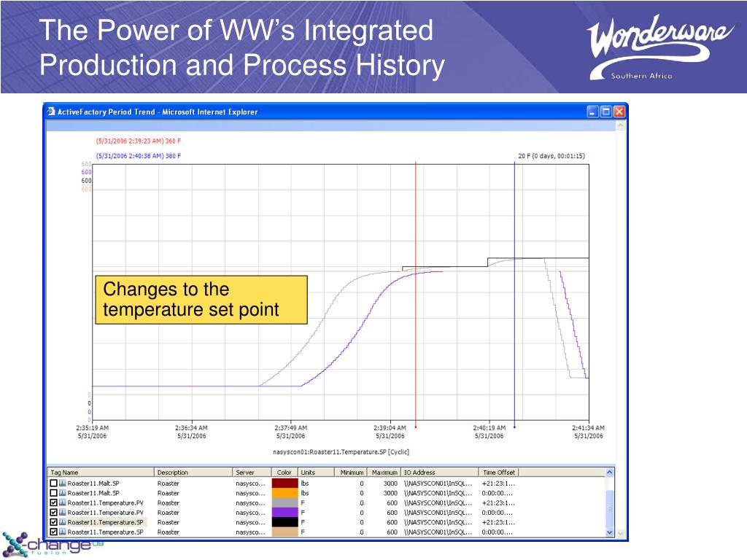747x560 pixels.
Task: Click the '2:37:49 AM' time axis label
Action: [x=290, y=427]
